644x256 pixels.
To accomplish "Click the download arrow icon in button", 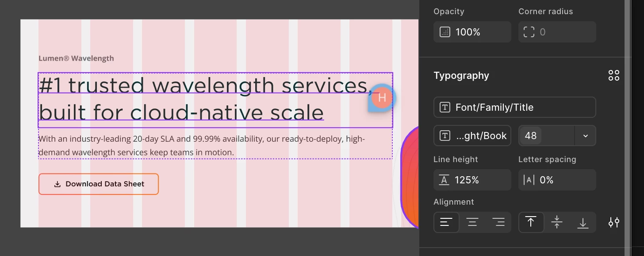I will (x=57, y=184).
